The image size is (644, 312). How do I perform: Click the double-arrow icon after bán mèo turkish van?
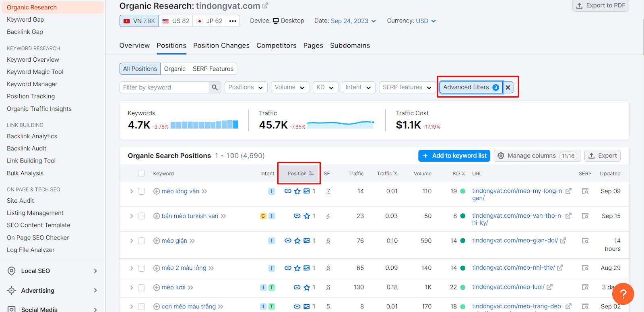pos(223,216)
